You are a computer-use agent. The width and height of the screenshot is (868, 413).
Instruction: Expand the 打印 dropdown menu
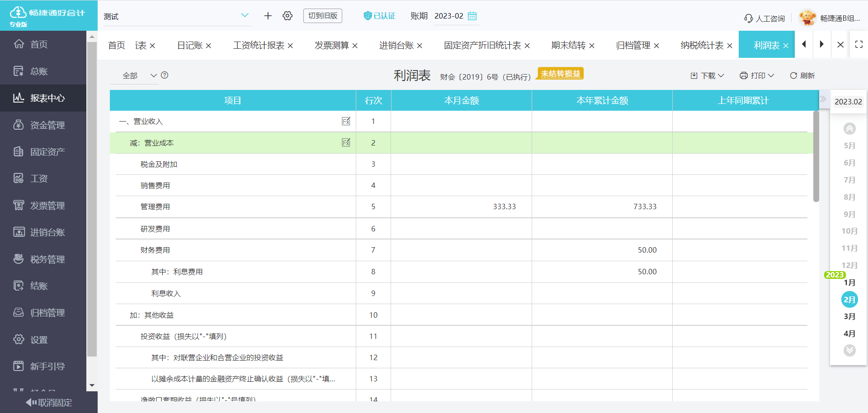757,75
